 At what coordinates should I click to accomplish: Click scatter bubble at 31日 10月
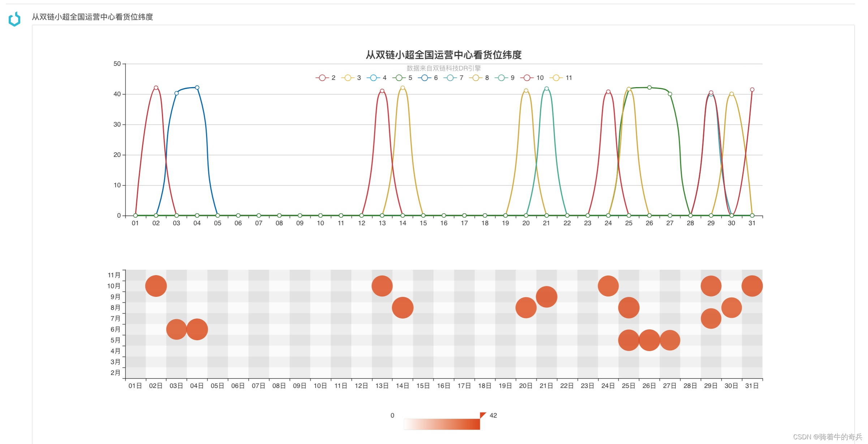point(752,286)
